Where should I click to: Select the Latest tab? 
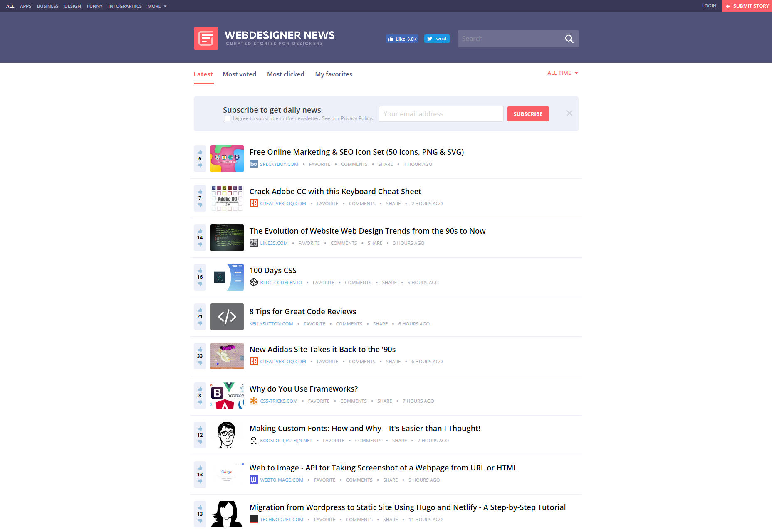(203, 74)
